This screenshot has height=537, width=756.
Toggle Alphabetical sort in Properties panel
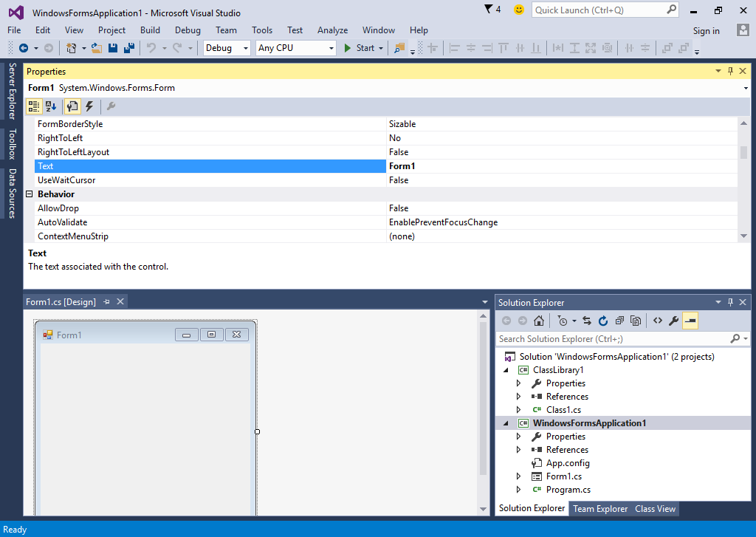51,106
